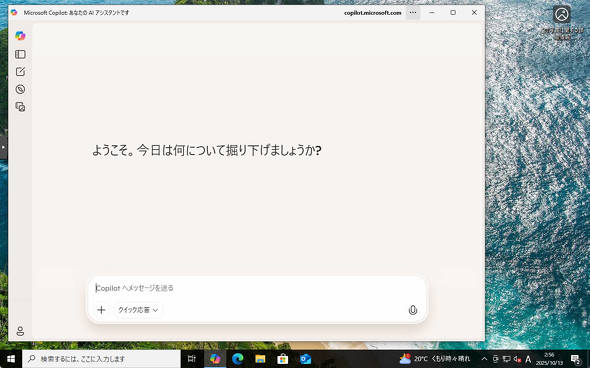Viewport: 590px width, 368px height.
Task: Open the notification center icon
Action: pyautogui.click(x=575, y=359)
